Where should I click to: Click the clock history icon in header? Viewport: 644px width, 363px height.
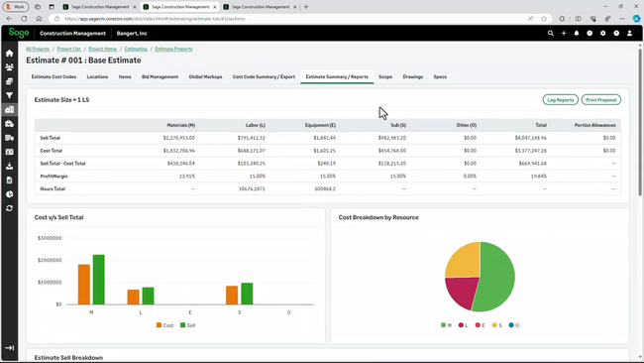click(x=590, y=34)
